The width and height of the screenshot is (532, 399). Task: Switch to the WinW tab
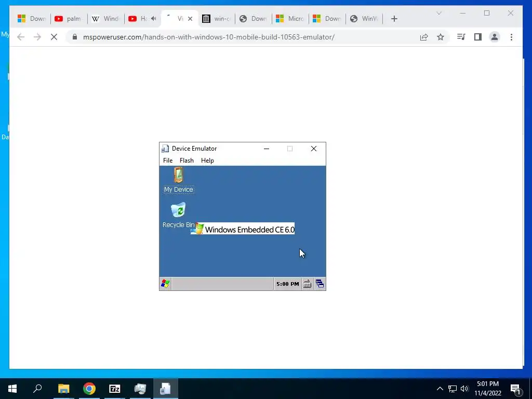(364, 19)
